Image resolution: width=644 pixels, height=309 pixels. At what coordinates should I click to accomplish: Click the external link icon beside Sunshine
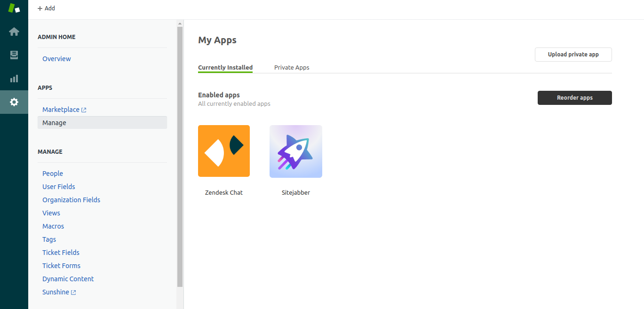pyautogui.click(x=73, y=293)
